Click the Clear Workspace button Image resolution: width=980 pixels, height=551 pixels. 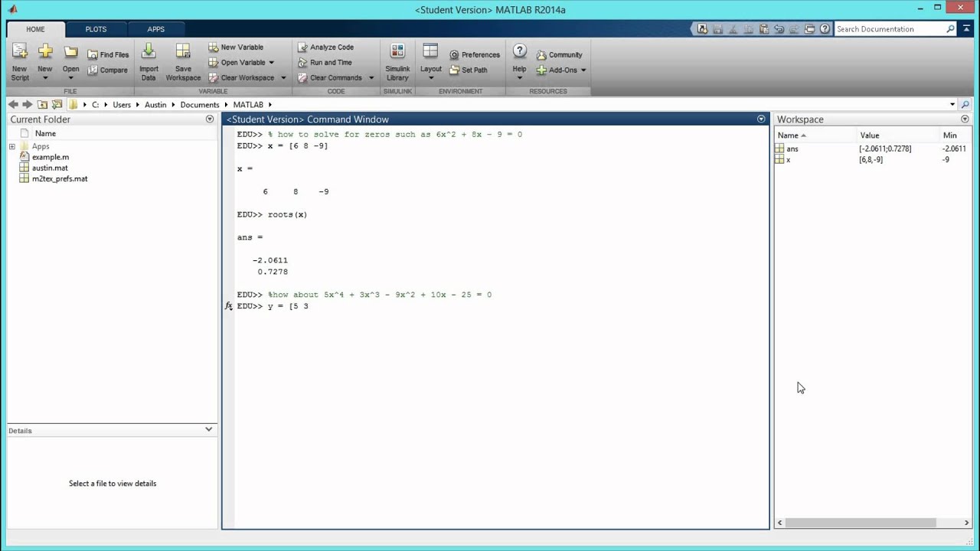(241, 78)
